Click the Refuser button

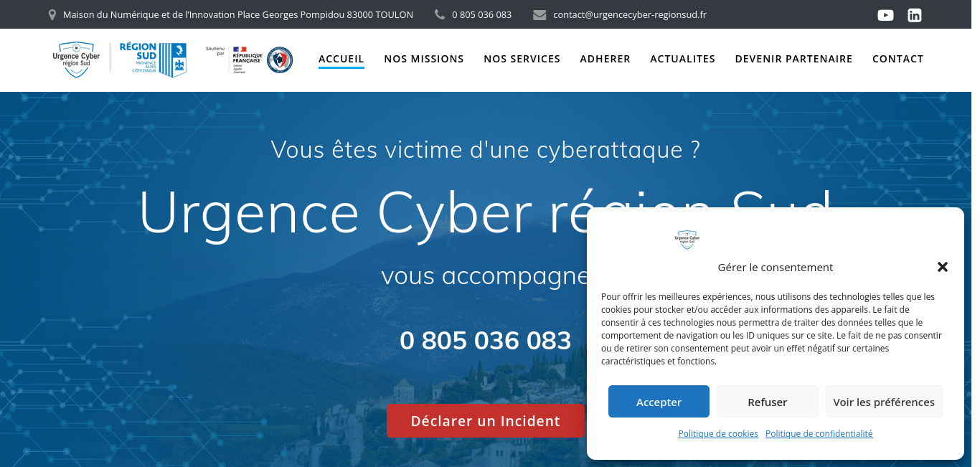(x=768, y=402)
